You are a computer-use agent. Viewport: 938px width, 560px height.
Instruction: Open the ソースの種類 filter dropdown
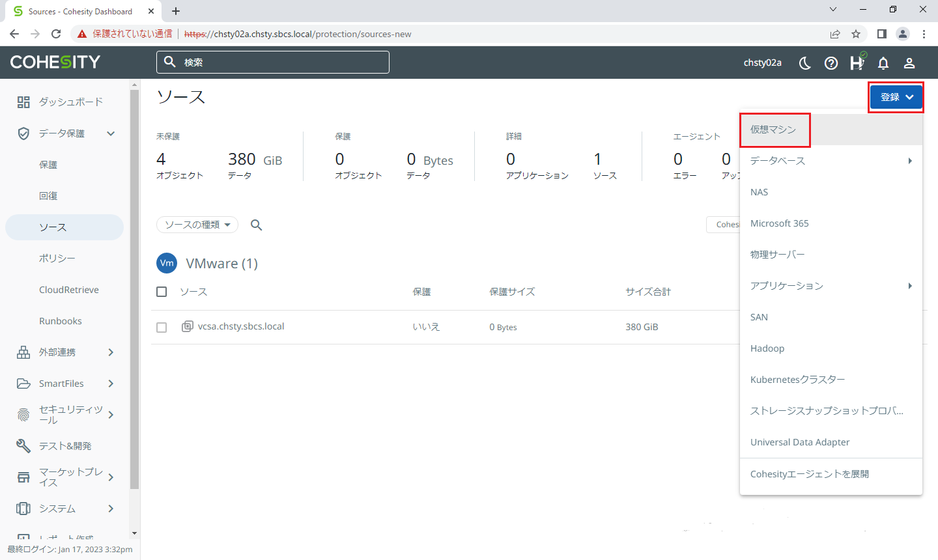[197, 225]
